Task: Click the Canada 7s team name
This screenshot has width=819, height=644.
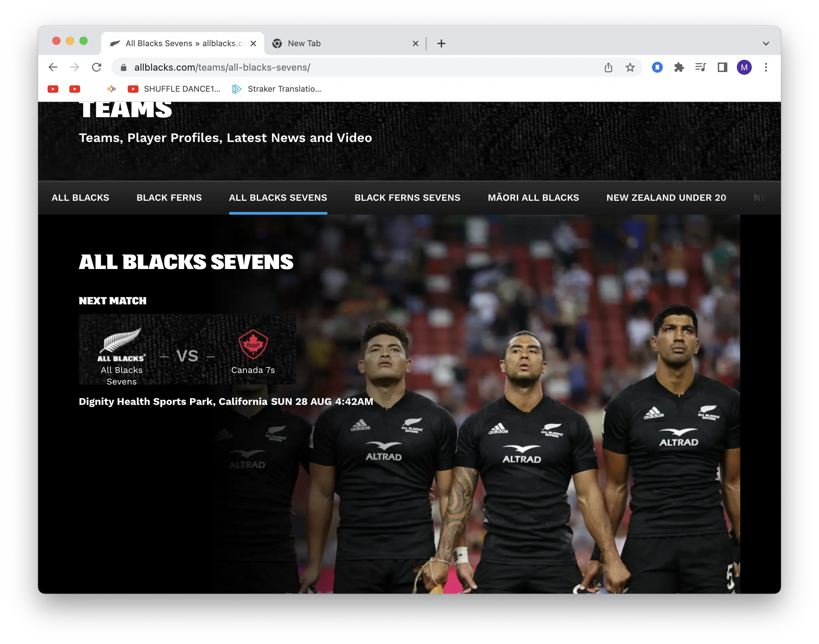Action: 253,370
